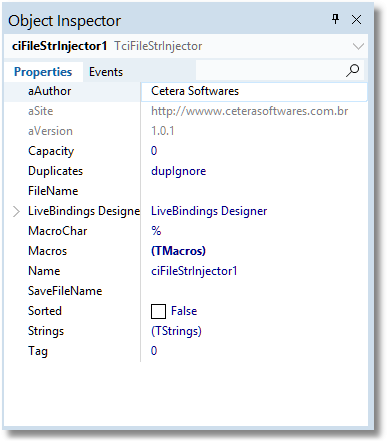Viewport: 388px width, 444px height.
Task: Pin the Object Inspector panel
Action: (x=336, y=19)
